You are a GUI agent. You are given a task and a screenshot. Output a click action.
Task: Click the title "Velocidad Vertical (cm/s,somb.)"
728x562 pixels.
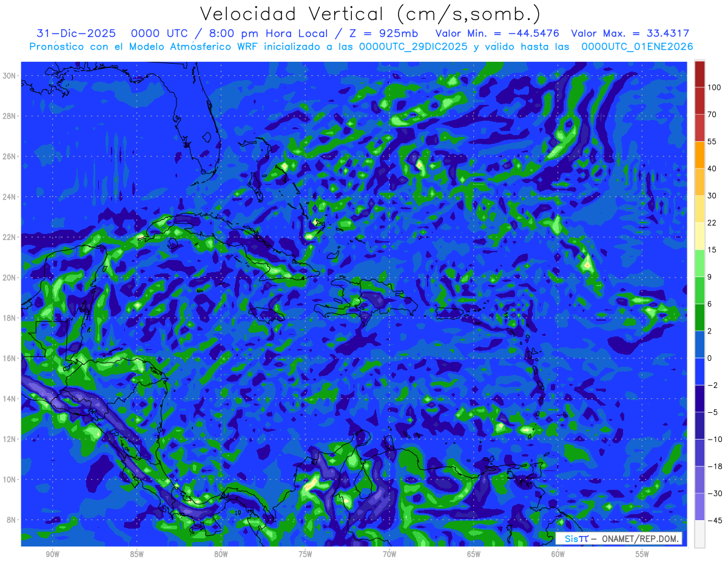tap(370, 14)
